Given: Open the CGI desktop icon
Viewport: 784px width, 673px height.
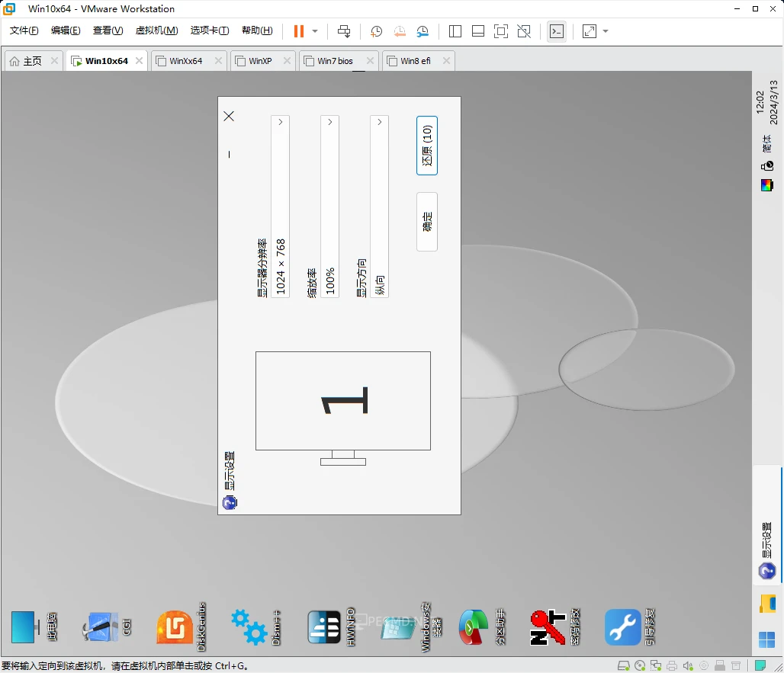Looking at the screenshot, I should (x=107, y=627).
